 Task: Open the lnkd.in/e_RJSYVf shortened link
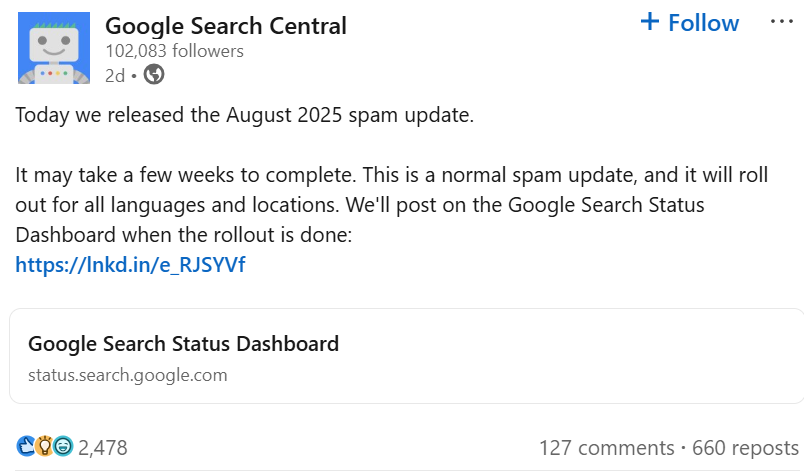coord(130,265)
